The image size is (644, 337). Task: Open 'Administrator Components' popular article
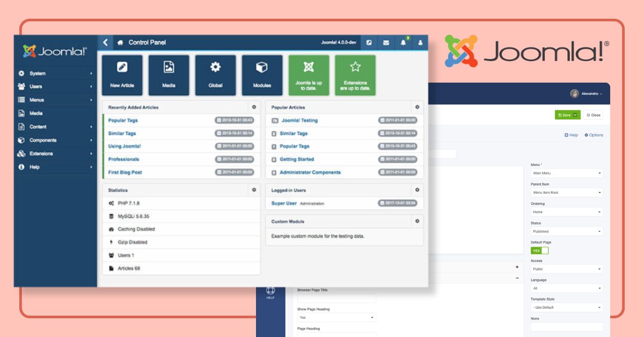pos(310,172)
